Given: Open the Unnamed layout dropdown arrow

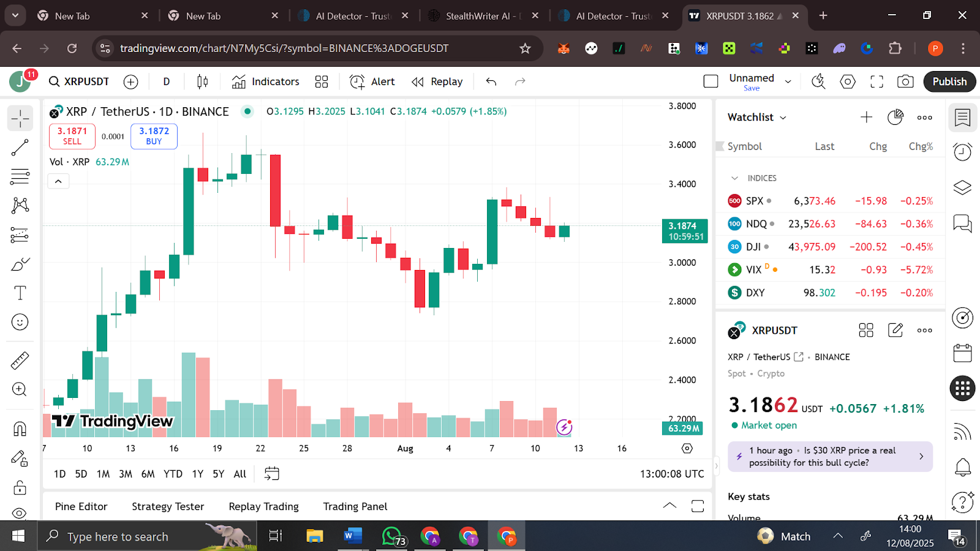Looking at the screenshot, I should (x=788, y=81).
